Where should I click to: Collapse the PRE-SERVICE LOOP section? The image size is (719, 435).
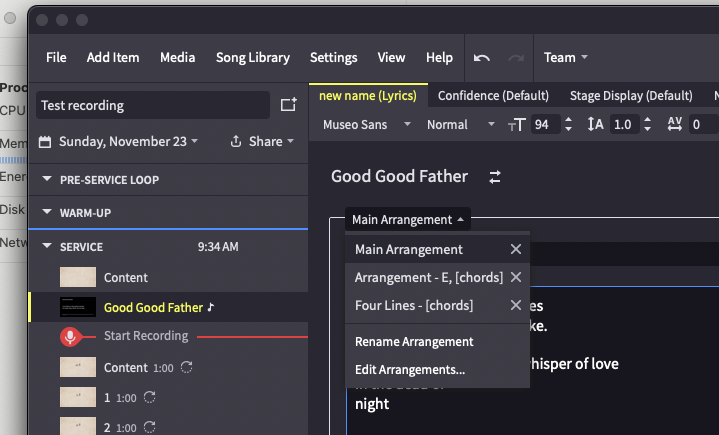pyautogui.click(x=47, y=179)
